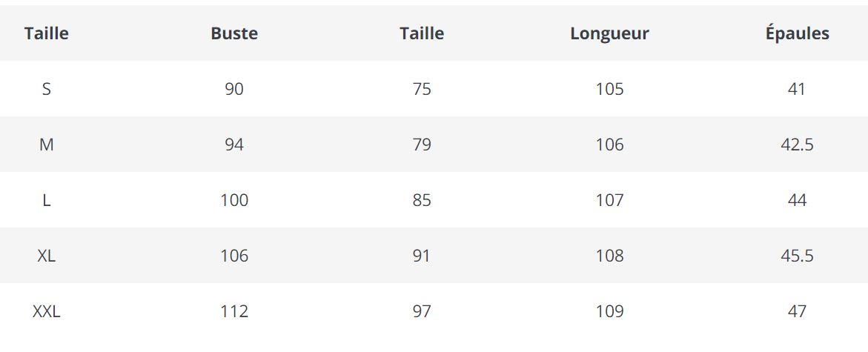
Task: Click the Longueur value 108
Action: (609, 256)
